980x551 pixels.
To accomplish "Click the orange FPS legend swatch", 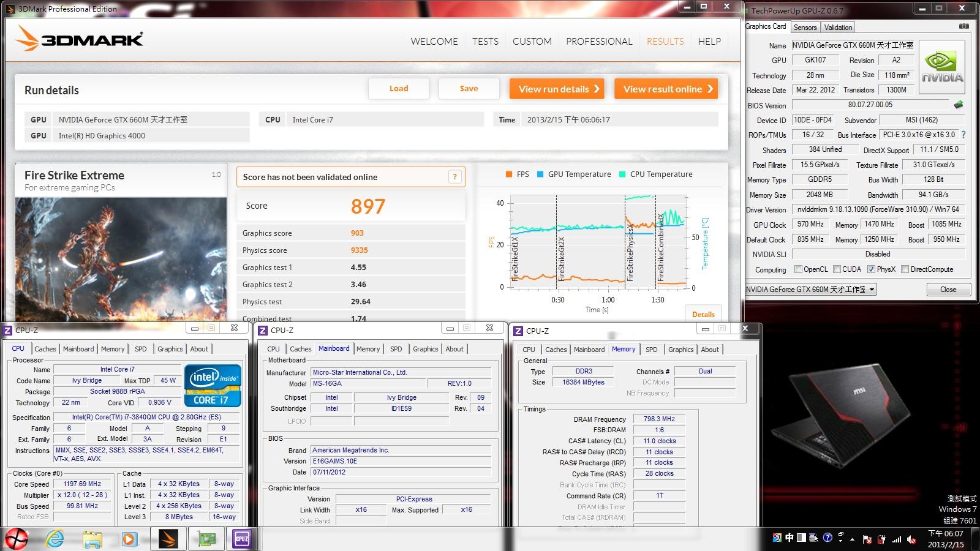I will tap(509, 174).
